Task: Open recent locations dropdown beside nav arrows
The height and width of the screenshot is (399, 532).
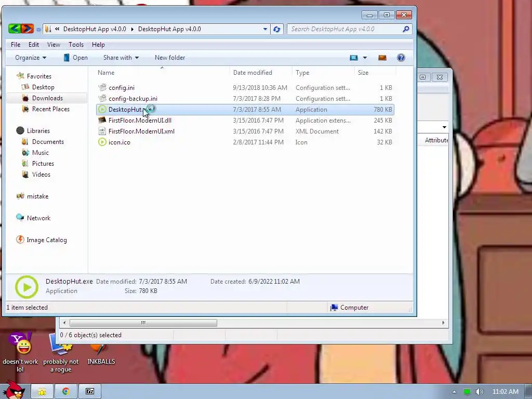Action: coord(38,30)
